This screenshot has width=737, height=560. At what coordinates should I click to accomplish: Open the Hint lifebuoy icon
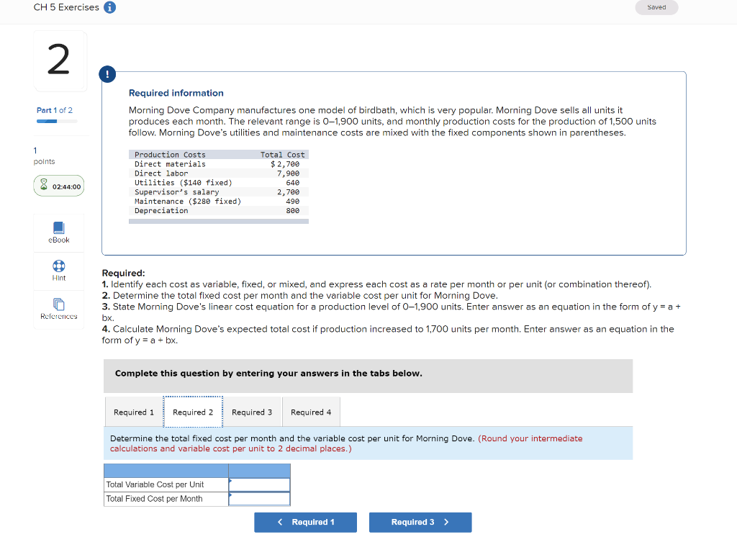(x=59, y=266)
